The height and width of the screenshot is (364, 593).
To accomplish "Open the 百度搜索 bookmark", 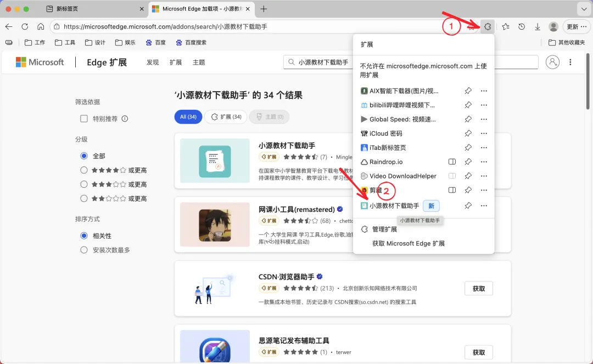I will pyautogui.click(x=191, y=42).
